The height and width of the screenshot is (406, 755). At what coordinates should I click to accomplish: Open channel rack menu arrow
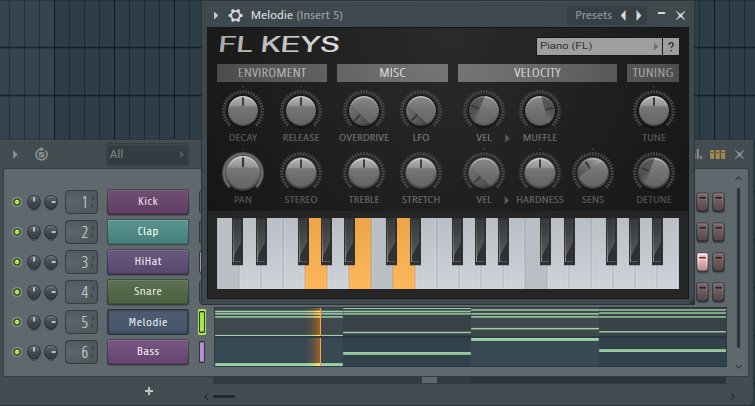[x=15, y=155]
